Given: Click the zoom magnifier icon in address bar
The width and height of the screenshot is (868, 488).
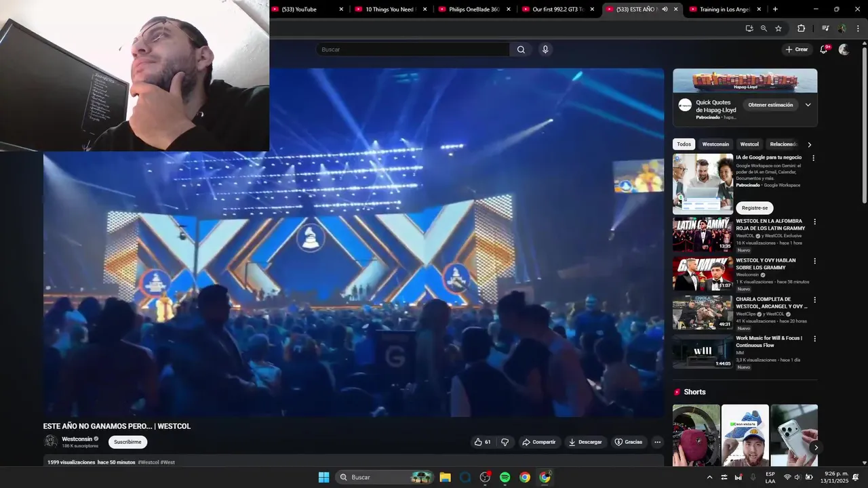Looking at the screenshot, I should click(764, 28).
